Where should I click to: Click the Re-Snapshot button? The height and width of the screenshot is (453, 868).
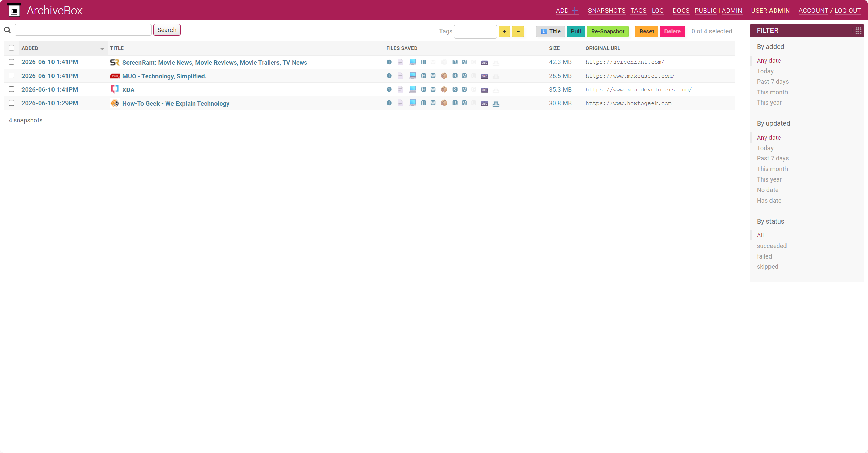608,31
